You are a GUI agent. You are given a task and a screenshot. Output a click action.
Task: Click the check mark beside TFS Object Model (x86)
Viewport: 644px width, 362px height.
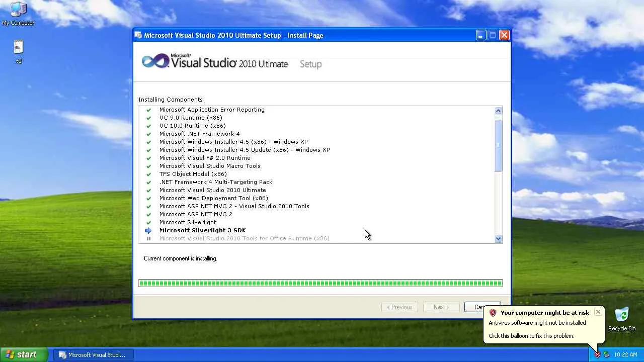[148, 174]
